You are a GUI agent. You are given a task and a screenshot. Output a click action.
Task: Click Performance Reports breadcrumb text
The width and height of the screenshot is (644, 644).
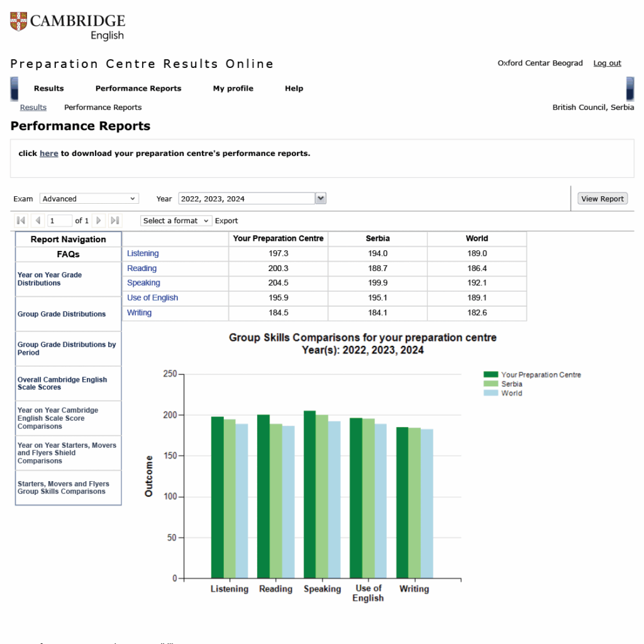click(103, 107)
